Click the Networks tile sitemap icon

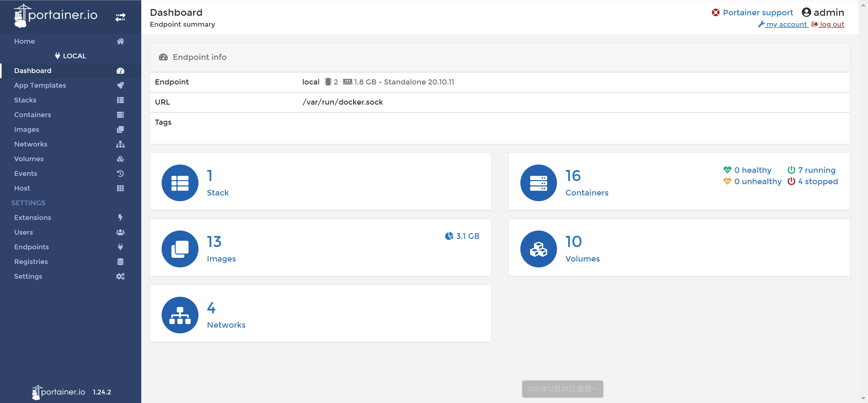click(x=180, y=315)
